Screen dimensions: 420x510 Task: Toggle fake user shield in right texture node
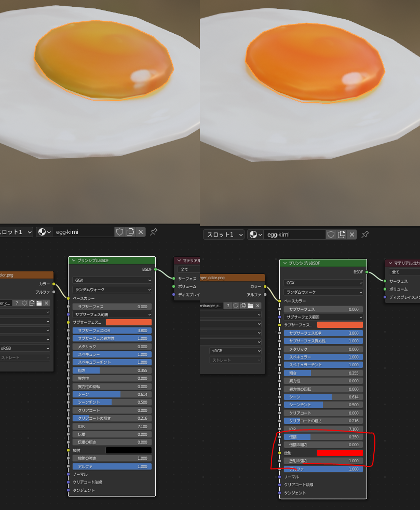[236, 306]
